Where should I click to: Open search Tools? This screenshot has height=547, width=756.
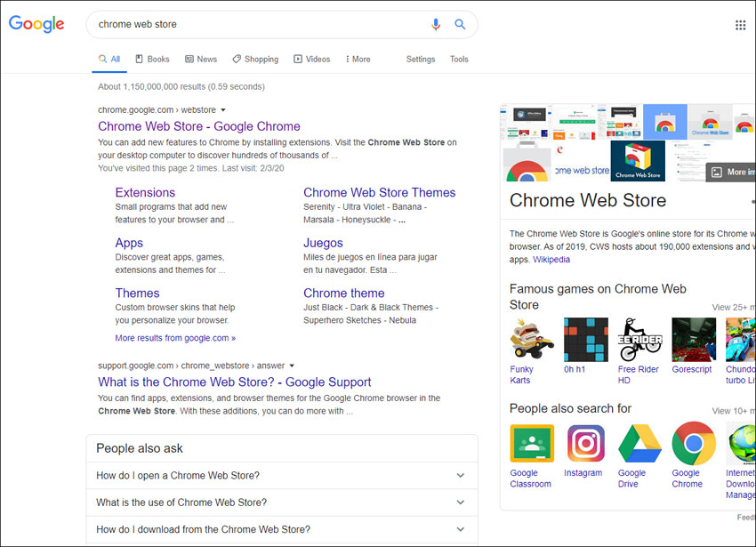[x=459, y=60]
